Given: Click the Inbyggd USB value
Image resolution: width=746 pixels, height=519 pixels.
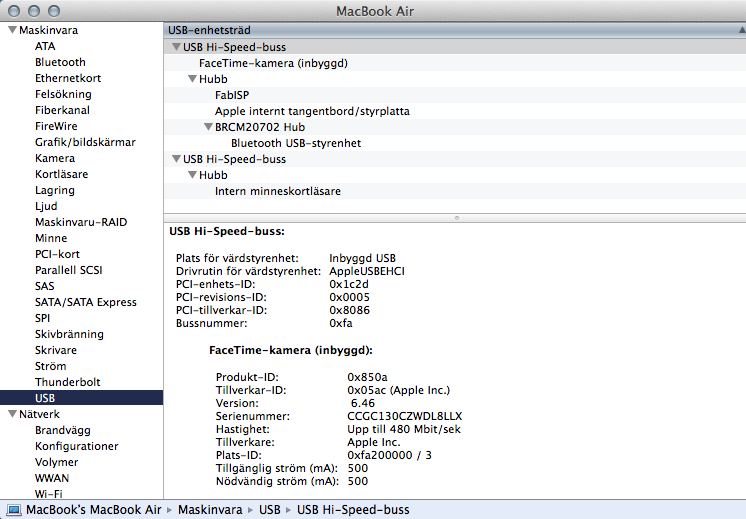Looking at the screenshot, I should point(363,258).
